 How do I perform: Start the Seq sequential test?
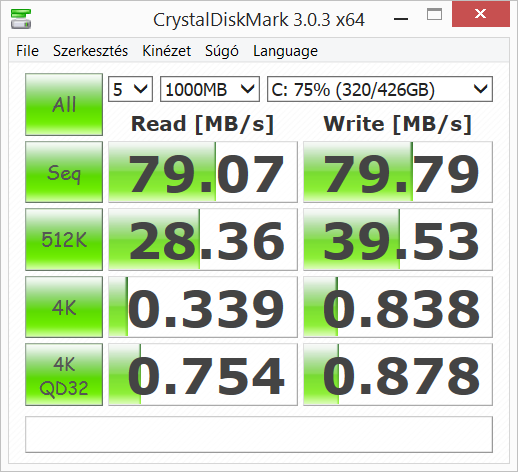tap(64, 172)
